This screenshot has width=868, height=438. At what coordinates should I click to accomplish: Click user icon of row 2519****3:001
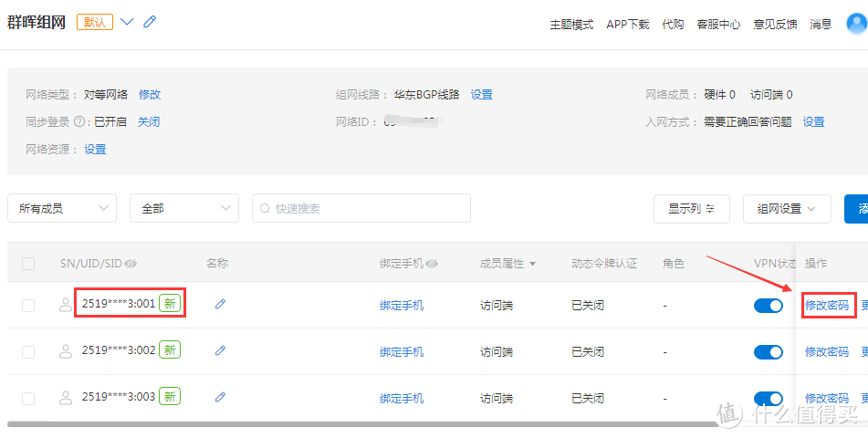(x=66, y=305)
